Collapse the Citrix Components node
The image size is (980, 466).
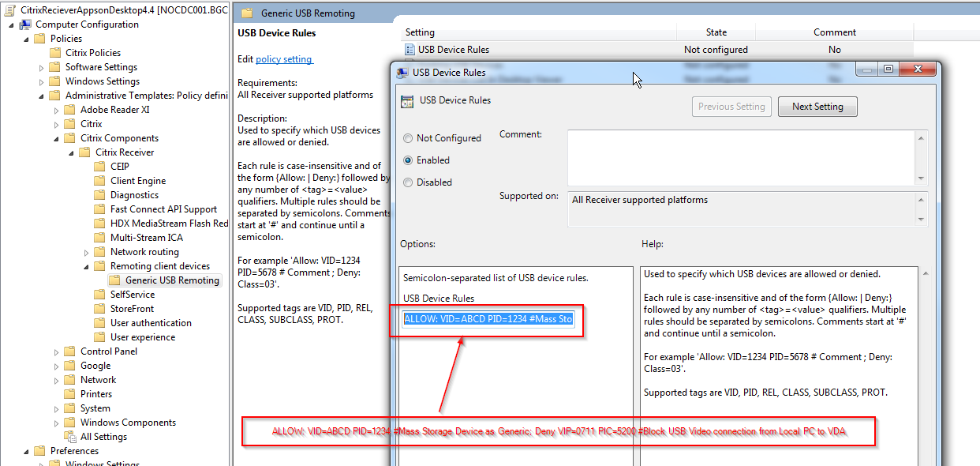pyautogui.click(x=56, y=138)
